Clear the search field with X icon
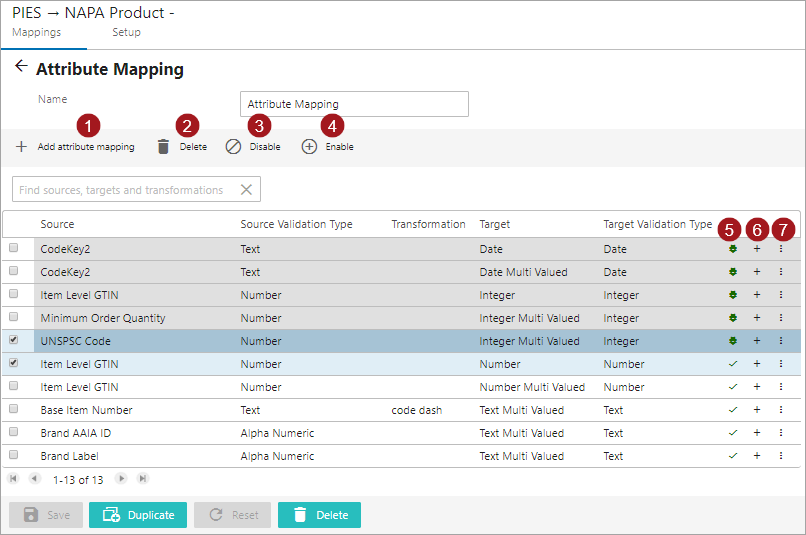 (246, 190)
